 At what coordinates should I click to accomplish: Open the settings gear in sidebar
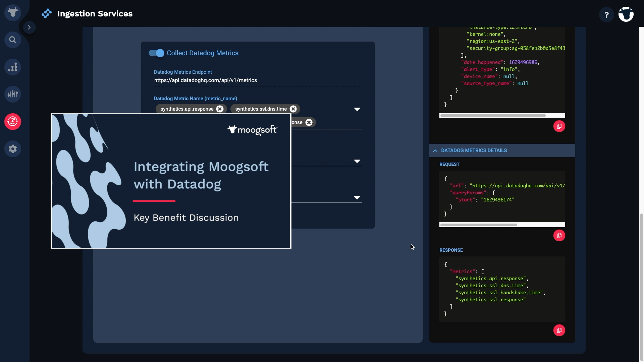tap(13, 148)
